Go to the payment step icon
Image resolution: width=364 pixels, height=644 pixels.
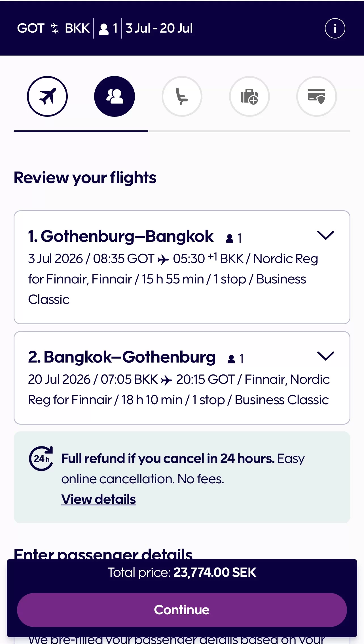tap(316, 96)
